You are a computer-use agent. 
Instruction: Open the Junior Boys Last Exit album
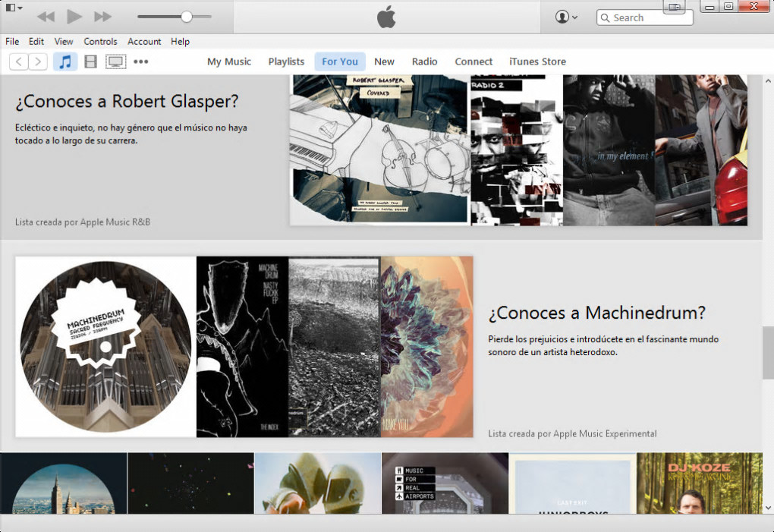573,483
